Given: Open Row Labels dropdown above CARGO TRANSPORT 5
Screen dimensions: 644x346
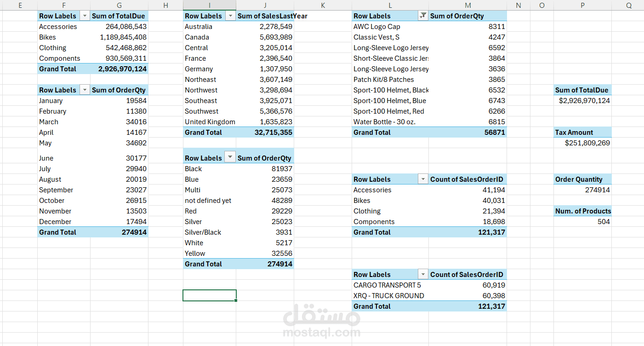Looking at the screenshot, I should tap(422, 275).
